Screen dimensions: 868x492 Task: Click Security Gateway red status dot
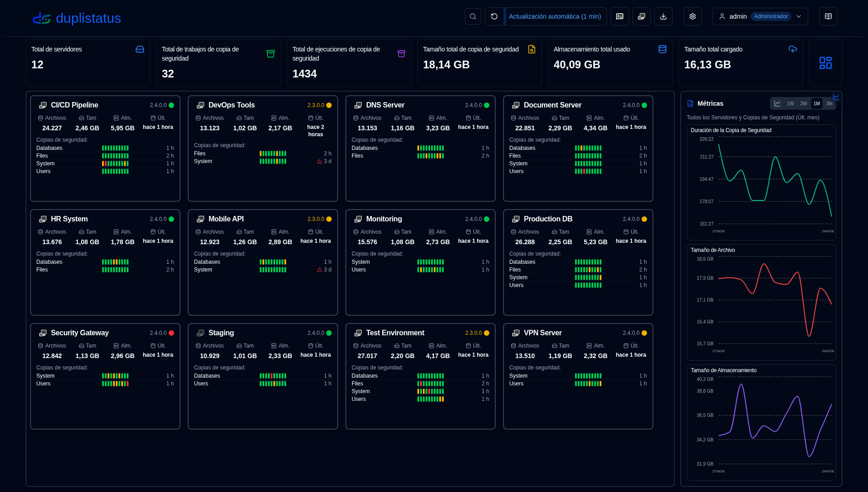171,333
